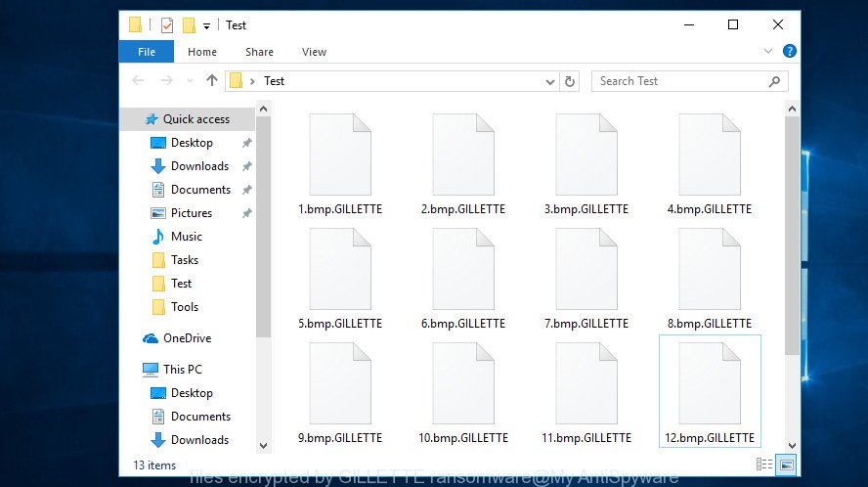Screen dimensions: 868x487
Task: Switch to Large icons view in status bar
Action: pyautogui.click(x=786, y=465)
